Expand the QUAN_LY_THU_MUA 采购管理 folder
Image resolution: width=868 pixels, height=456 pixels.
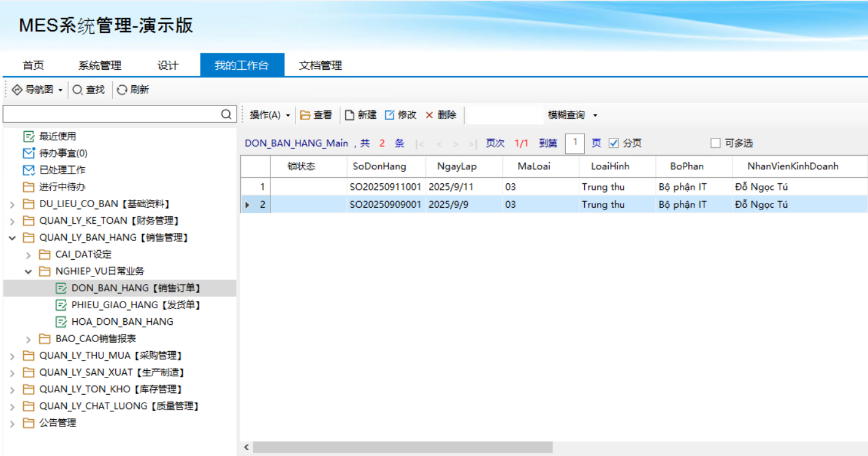(x=12, y=356)
